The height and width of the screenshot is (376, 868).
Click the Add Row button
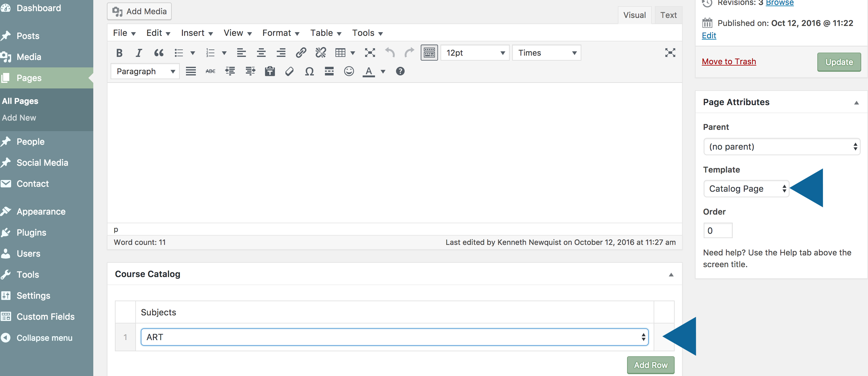(x=650, y=365)
